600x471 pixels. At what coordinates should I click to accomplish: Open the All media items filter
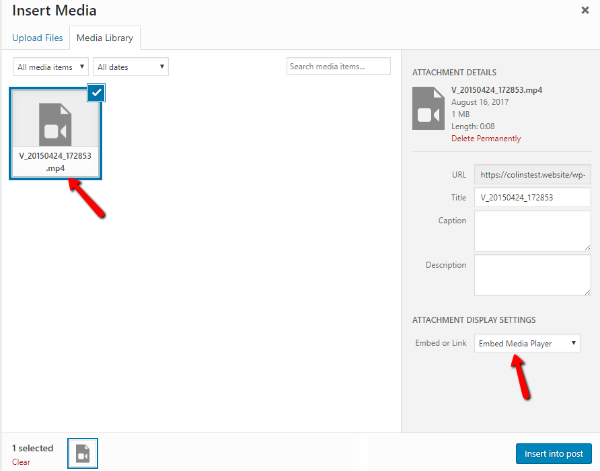click(51, 67)
